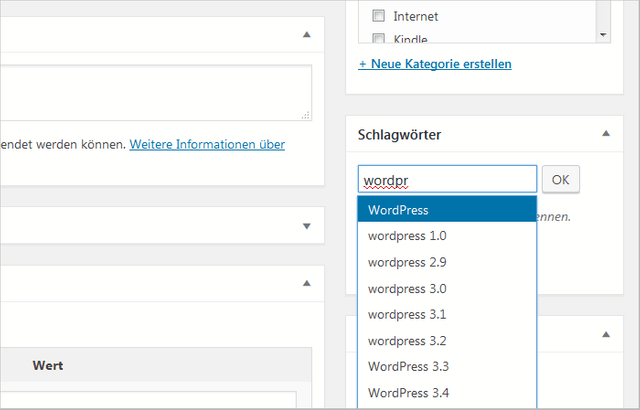Select 'WordPress 3.3' tag suggestion
640x410 pixels.
click(447, 366)
